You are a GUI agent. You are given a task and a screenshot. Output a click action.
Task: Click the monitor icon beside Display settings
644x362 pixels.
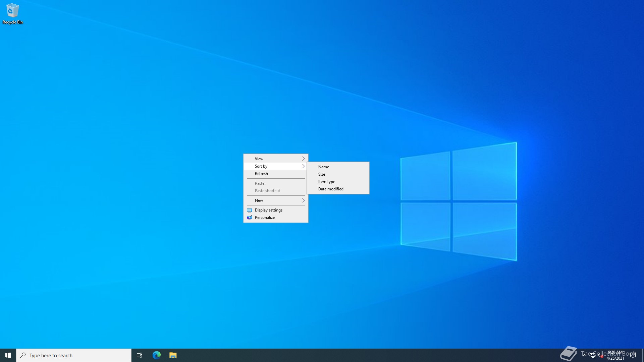(250, 210)
